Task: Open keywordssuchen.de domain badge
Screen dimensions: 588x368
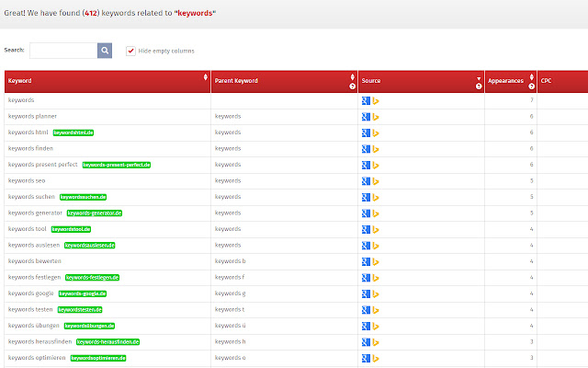Action: pyautogui.click(x=84, y=197)
